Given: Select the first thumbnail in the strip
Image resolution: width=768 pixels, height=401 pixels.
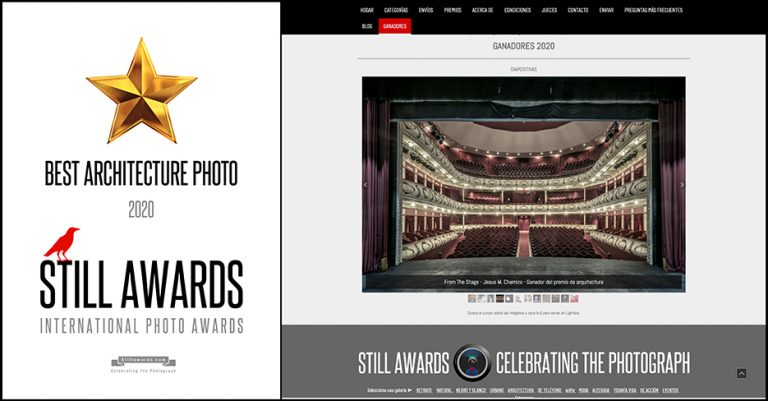Looking at the screenshot, I should 472,299.
